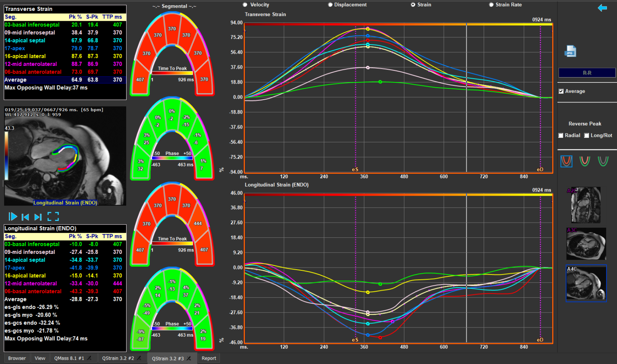Click the blue back arrow icon
This screenshot has height=364, width=617.
pos(602,8)
